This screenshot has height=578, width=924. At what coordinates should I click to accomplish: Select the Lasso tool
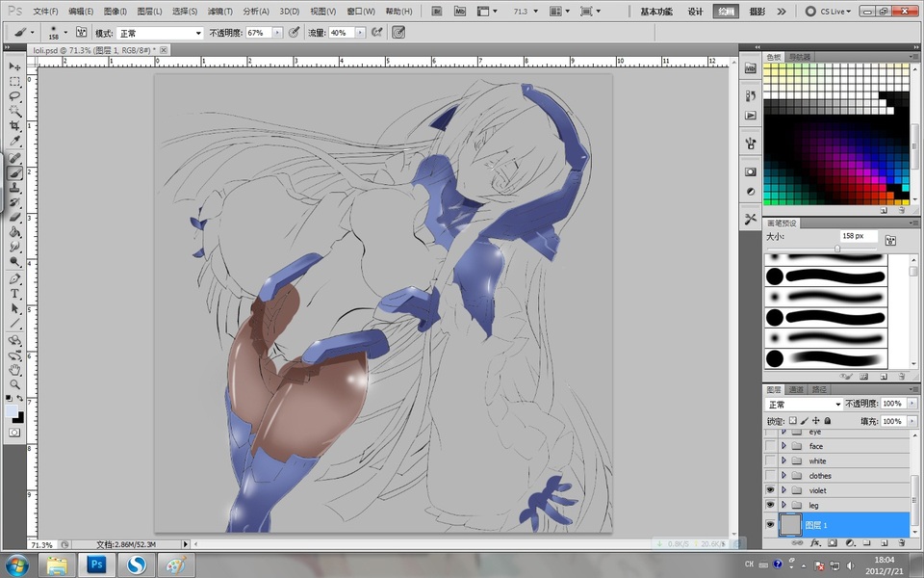pyautogui.click(x=15, y=96)
